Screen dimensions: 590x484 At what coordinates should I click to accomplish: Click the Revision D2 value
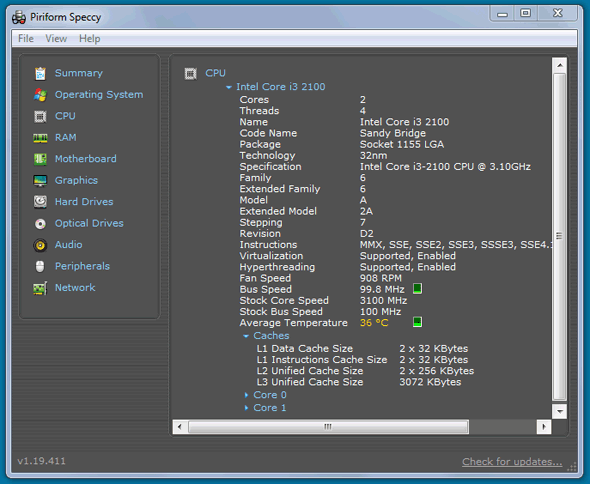[366, 234]
